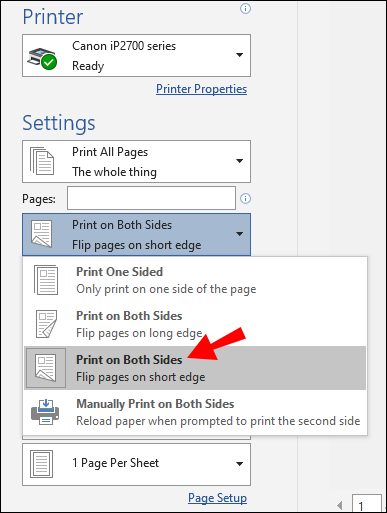This screenshot has height=513, width=387.
Task: Click the Manually Print printer icon
Action: tap(45, 412)
